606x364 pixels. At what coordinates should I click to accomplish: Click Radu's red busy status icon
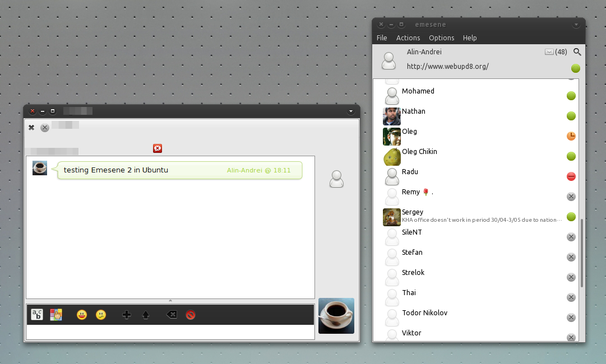click(571, 176)
